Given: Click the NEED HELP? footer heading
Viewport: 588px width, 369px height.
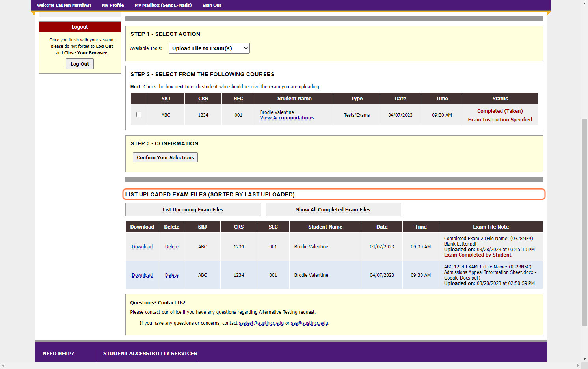Looking at the screenshot, I should click(x=58, y=354).
